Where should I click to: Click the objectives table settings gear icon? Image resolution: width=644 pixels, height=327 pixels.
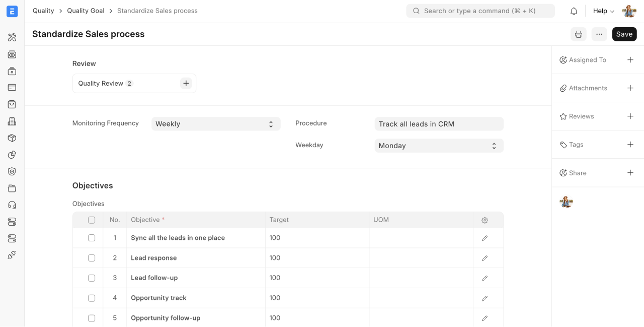tap(485, 220)
